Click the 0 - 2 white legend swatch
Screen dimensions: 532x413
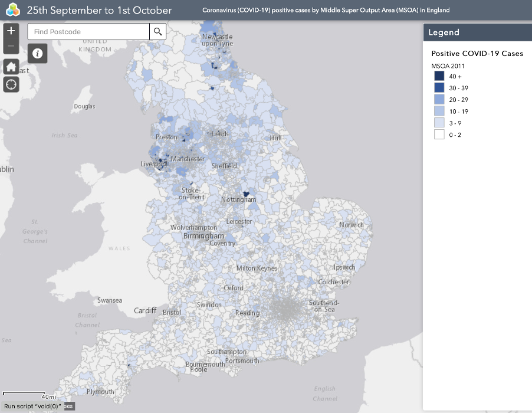pyautogui.click(x=439, y=135)
